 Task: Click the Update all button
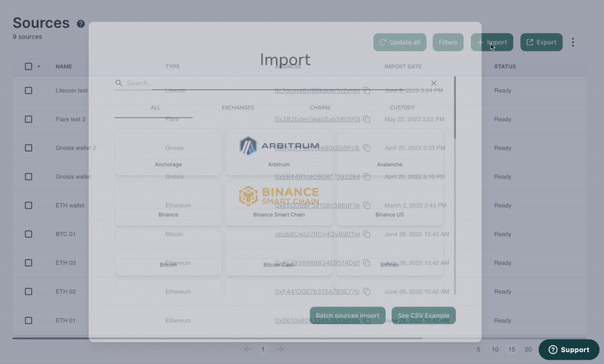[400, 42]
